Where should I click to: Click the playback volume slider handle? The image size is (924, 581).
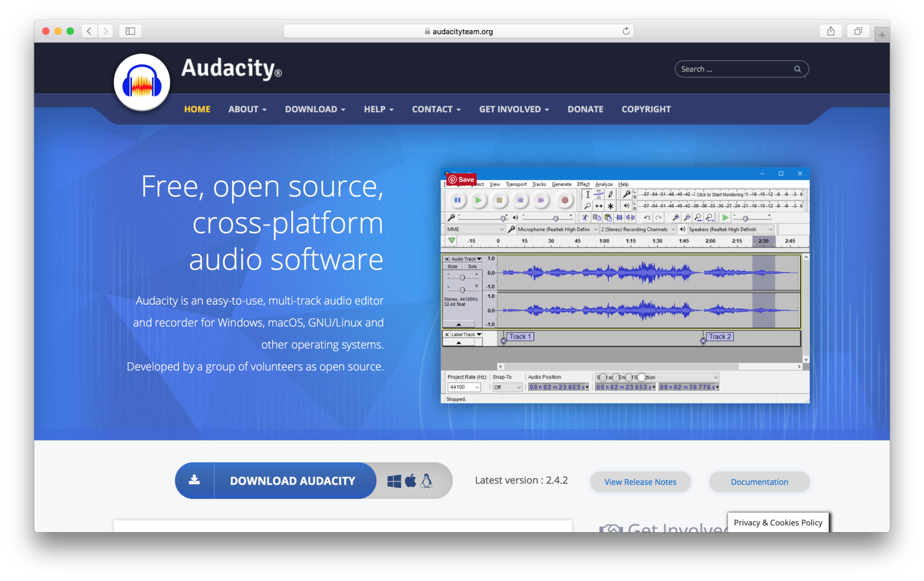coord(555,218)
